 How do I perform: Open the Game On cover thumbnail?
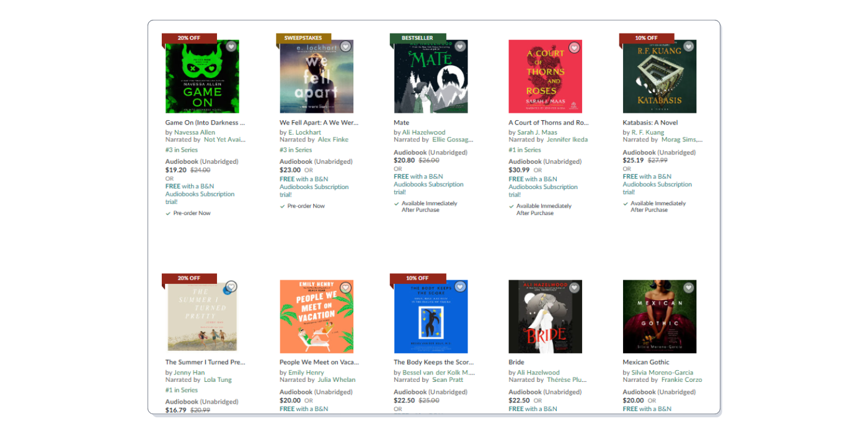(x=202, y=77)
